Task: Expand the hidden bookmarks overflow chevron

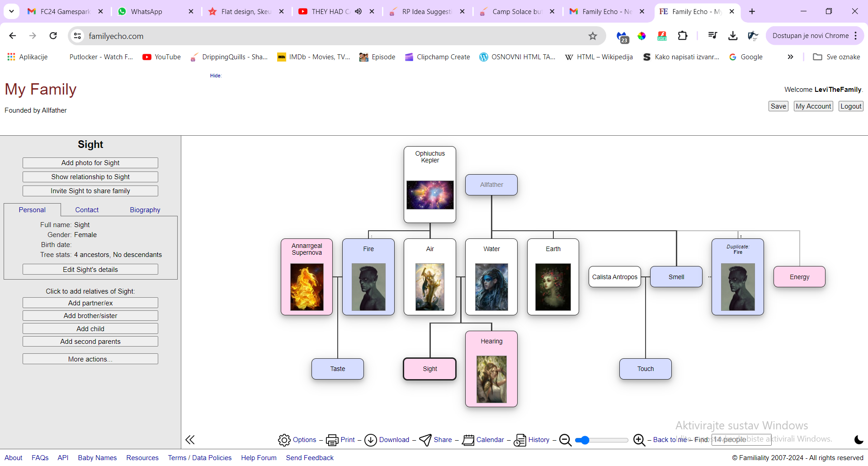Action: point(790,57)
